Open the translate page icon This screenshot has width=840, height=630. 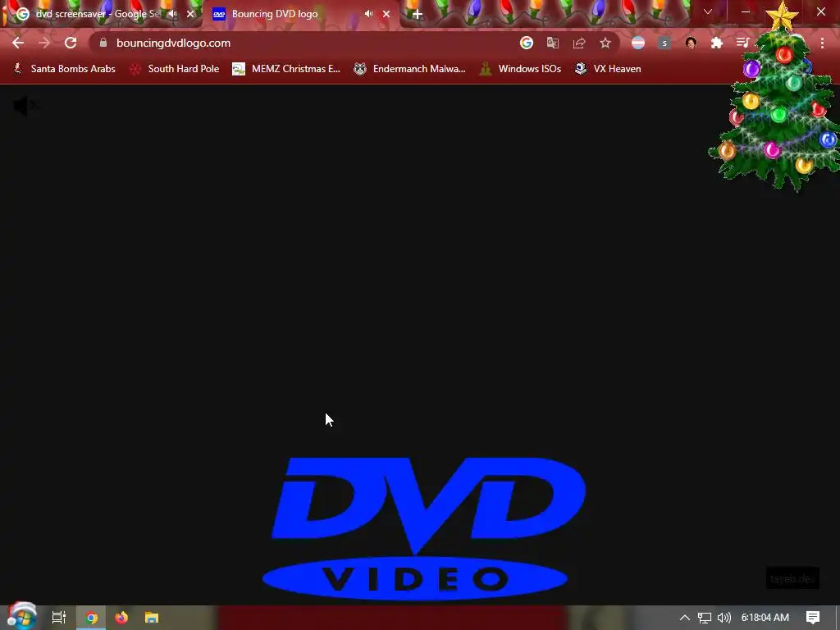pos(553,43)
